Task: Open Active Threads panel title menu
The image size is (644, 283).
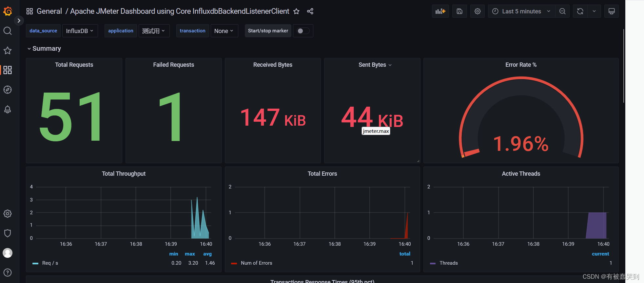Action: point(521,174)
